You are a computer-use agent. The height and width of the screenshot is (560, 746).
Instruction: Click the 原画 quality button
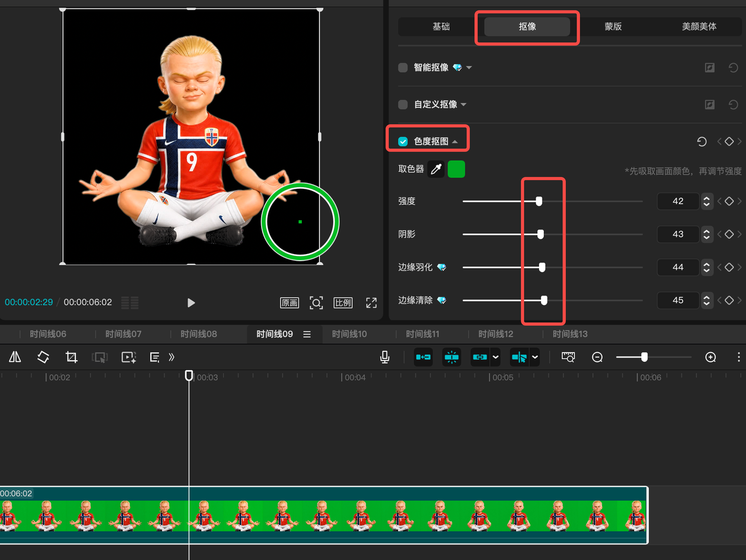(x=290, y=302)
